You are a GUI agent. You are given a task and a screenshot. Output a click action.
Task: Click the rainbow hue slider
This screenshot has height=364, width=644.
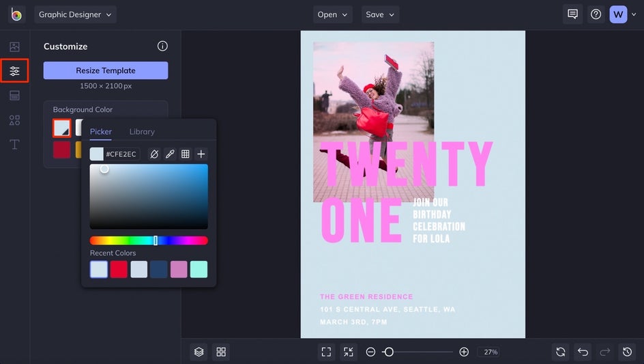coord(149,240)
